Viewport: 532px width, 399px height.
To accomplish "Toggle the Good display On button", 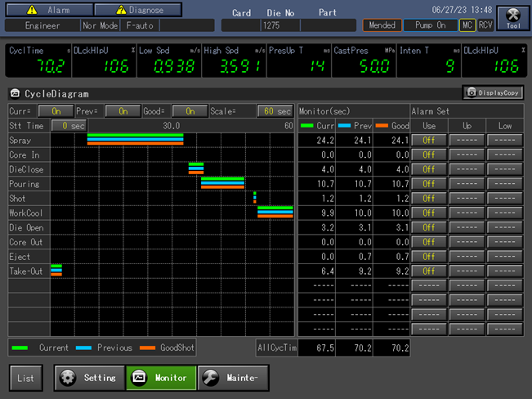I will (190, 111).
